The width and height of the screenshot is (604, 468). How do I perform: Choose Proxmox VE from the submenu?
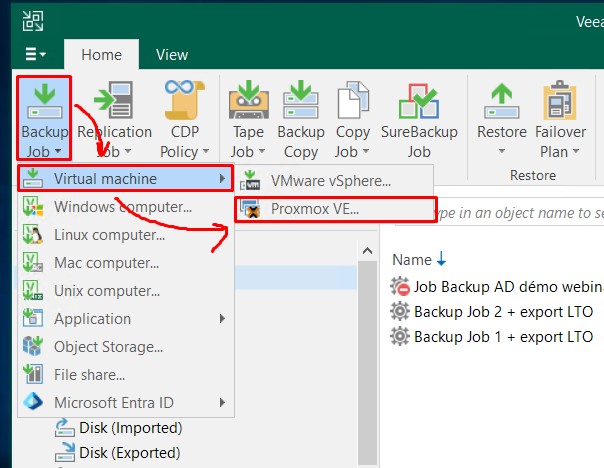(x=315, y=209)
